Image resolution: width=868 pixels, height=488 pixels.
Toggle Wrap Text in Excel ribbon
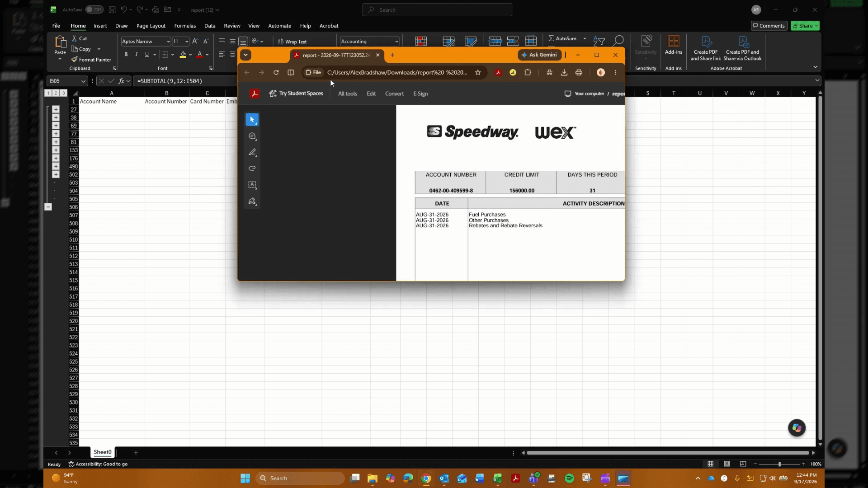pyautogui.click(x=292, y=42)
